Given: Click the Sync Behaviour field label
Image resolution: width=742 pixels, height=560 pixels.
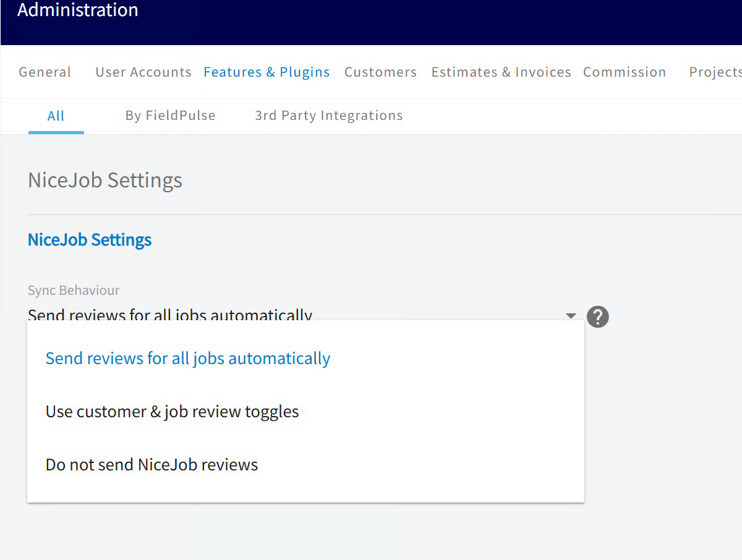Looking at the screenshot, I should tap(74, 290).
